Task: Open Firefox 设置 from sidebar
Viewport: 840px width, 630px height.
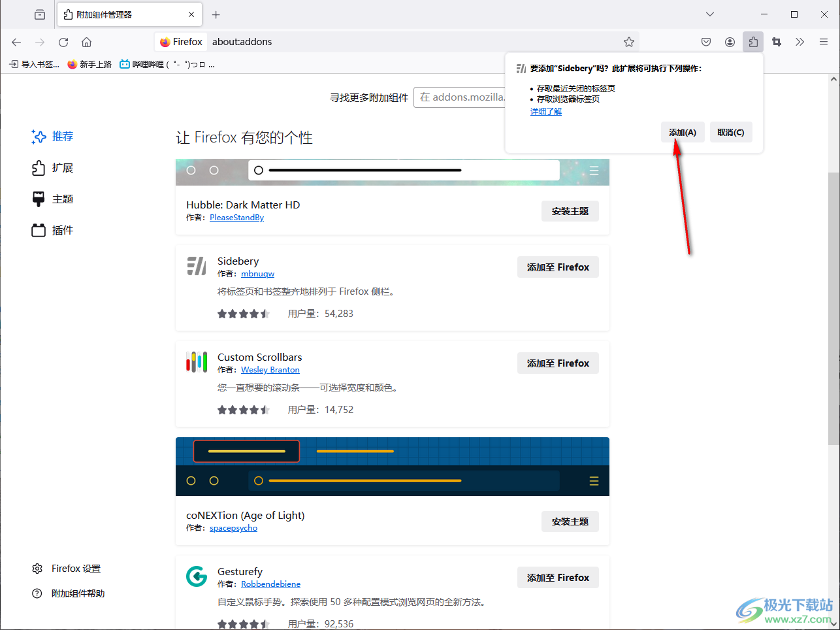Action: click(x=67, y=569)
